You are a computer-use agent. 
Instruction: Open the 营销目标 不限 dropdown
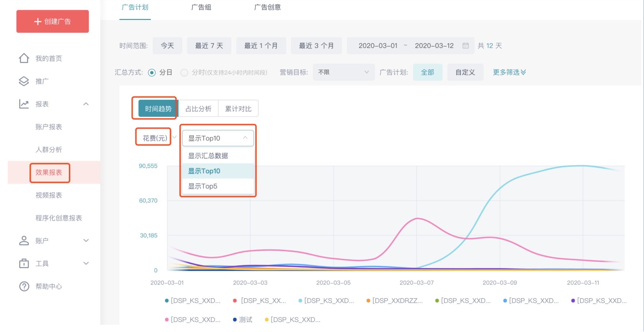[344, 72]
